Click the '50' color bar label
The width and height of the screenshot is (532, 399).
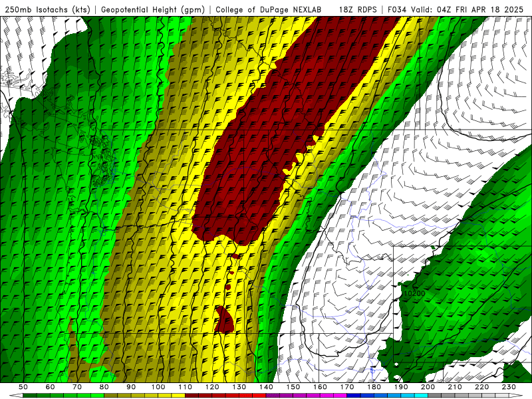pyautogui.click(x=23, y=387)
